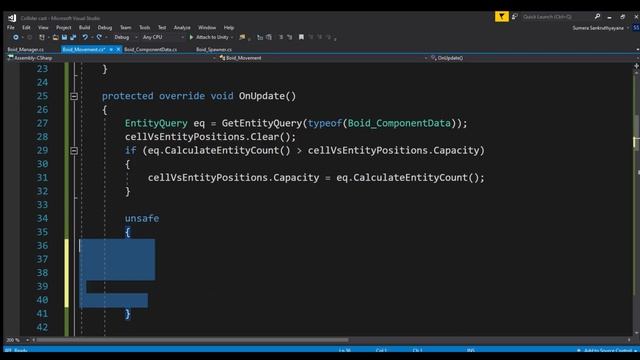Image resolution: width=640 pixels, height=360 pixels.
Task: Click 'cellVsEntityPositions.Clear();' on line 28
Action: pyautogui.click(x=210, y=137)
